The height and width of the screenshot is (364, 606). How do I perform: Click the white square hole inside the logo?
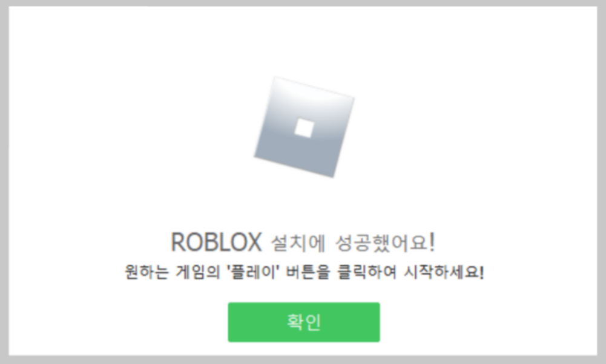[304, 128]
